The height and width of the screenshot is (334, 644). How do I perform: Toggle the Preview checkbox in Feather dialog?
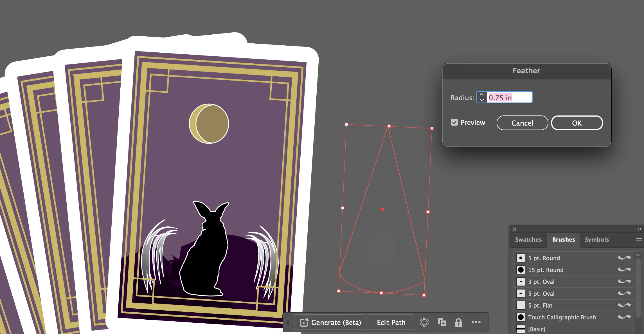pyautogui.click(x=454, y=122)
